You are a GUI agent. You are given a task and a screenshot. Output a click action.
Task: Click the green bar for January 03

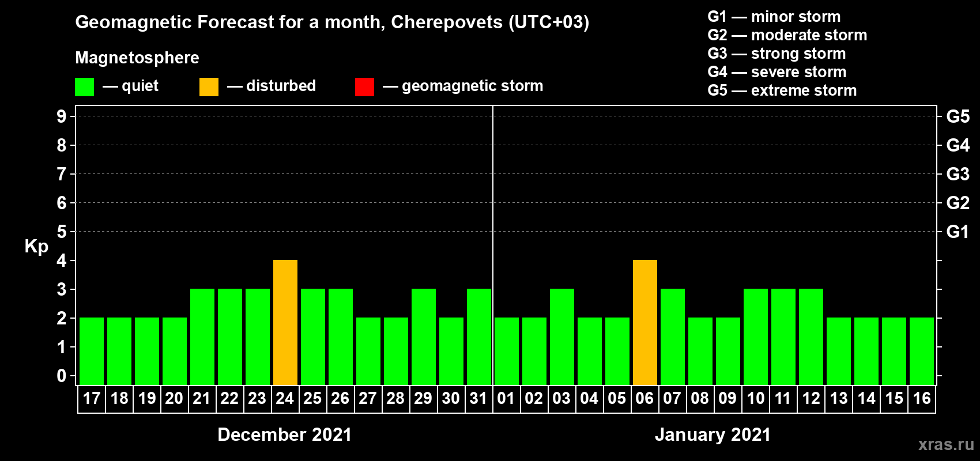(562, 337)
